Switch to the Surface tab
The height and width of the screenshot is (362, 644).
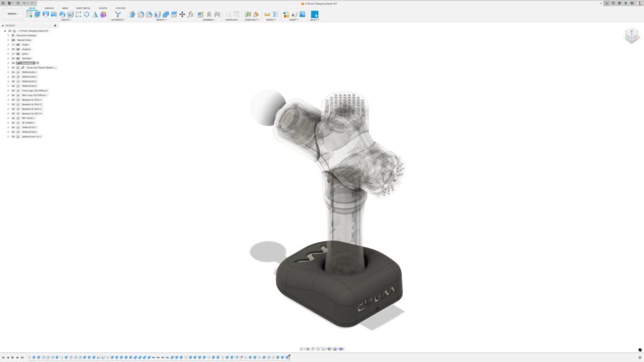pyautogui.click(x=49, y=8)
